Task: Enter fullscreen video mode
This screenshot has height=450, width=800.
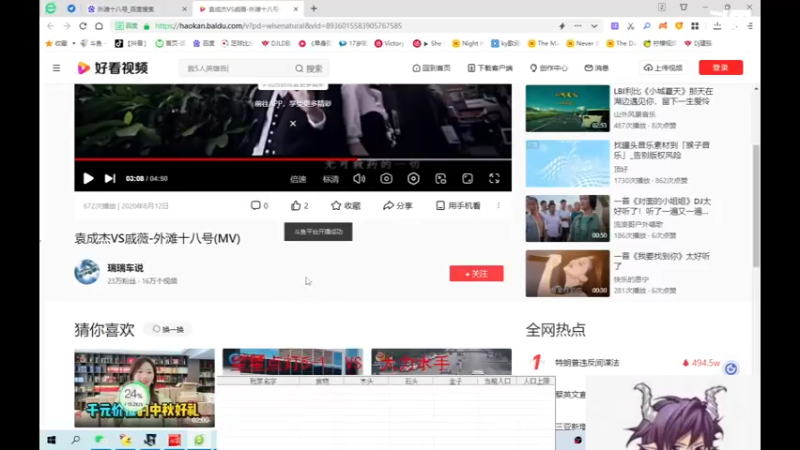Action: point(494,179)
